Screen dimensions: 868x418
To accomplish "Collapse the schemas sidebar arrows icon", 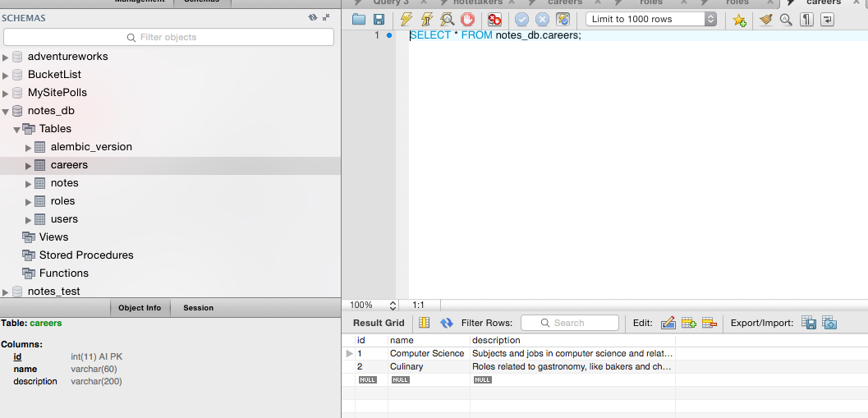I will click(x=327, y=17).
